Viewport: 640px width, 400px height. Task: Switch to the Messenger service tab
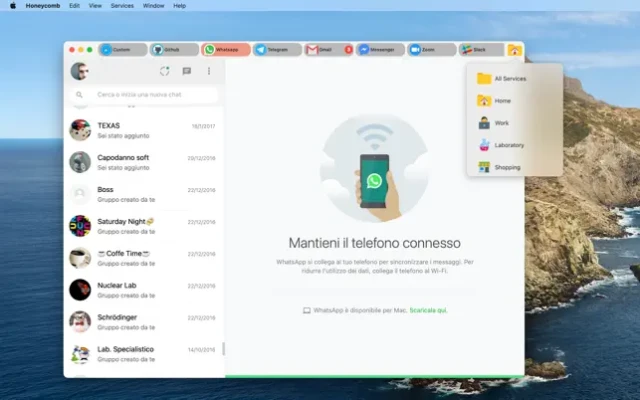(x=379, y=49)
